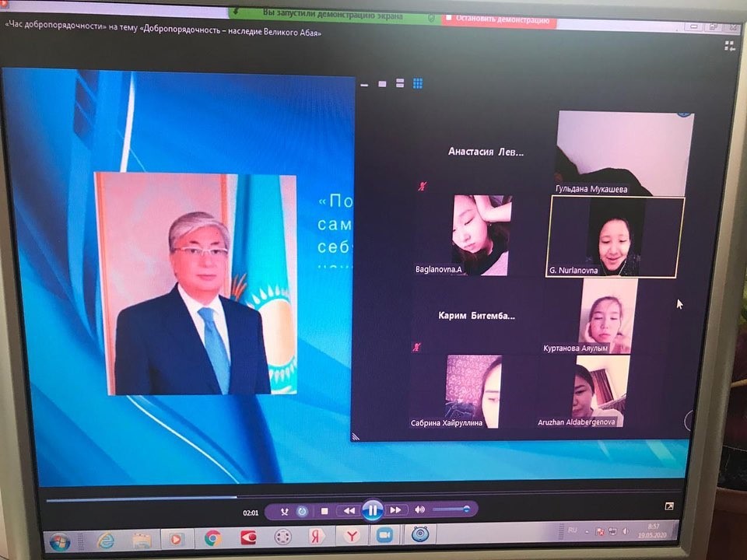Launch Internet Explorer from taskbar
The height and width of the screenshot is (560, 747).
click(x=105, y=541)
